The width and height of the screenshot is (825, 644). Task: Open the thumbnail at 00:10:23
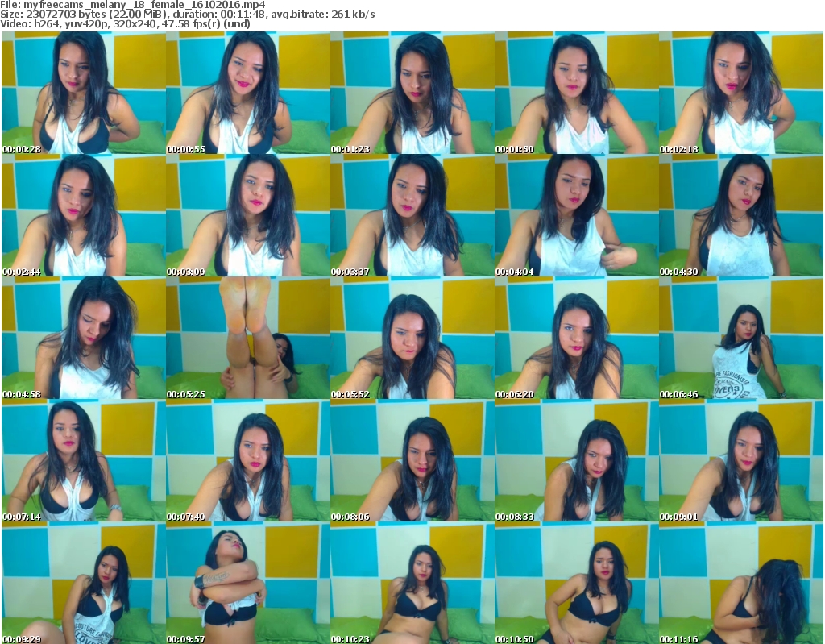point(412,584)
